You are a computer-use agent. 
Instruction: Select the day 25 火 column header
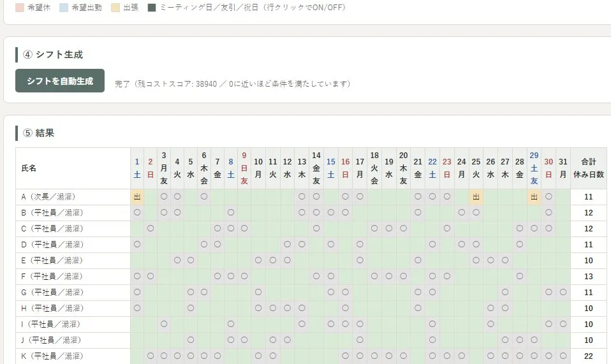476,168
